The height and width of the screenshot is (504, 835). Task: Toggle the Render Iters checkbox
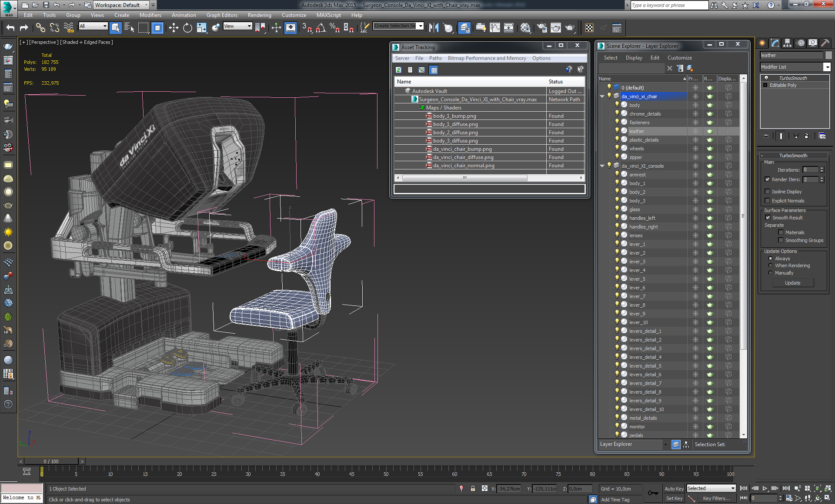point(768,179)
